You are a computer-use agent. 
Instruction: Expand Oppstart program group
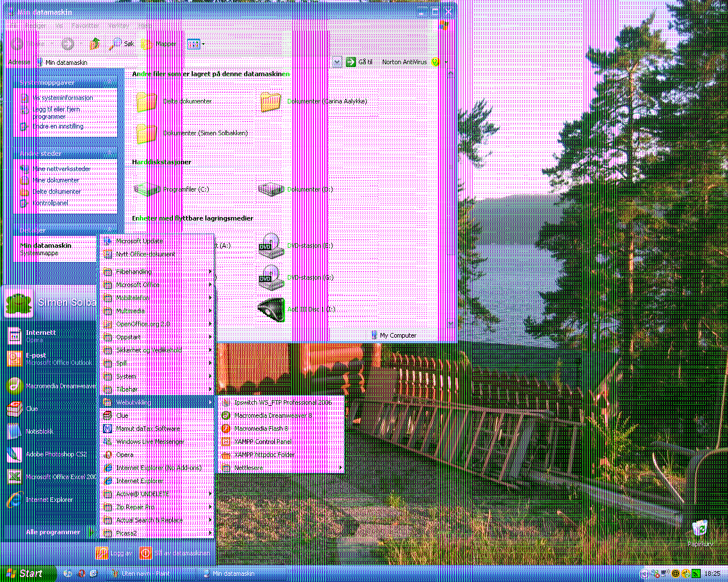[x=158, y=337]
